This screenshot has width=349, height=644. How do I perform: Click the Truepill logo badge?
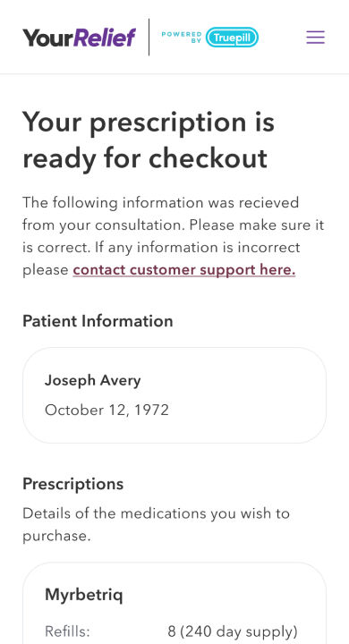[x=232, y=38]
